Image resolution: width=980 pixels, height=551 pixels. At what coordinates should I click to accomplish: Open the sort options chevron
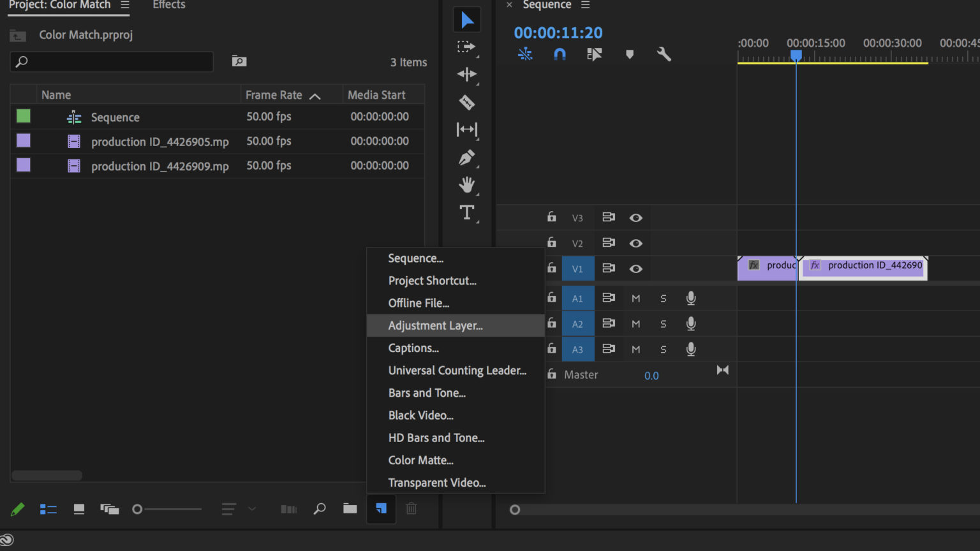coord(253,509)
